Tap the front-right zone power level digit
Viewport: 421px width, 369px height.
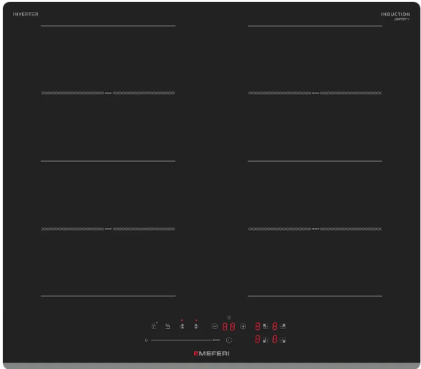(275, 339)
